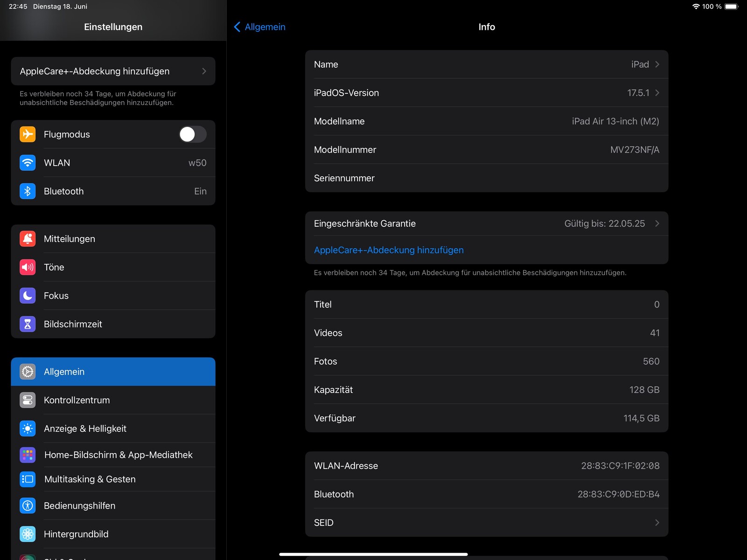Open AppleCare+-Abdeckung hinzufügen in sidebar

pos(113,71)
